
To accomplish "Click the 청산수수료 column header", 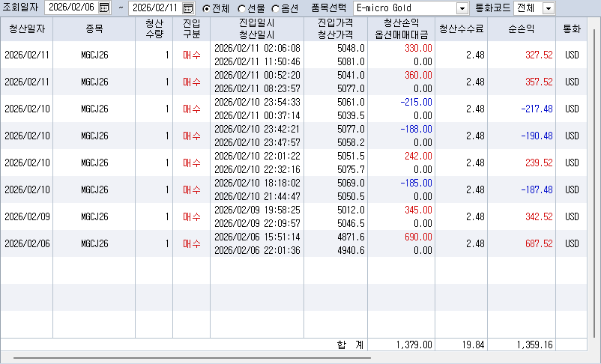I will [x=462, y=28].
